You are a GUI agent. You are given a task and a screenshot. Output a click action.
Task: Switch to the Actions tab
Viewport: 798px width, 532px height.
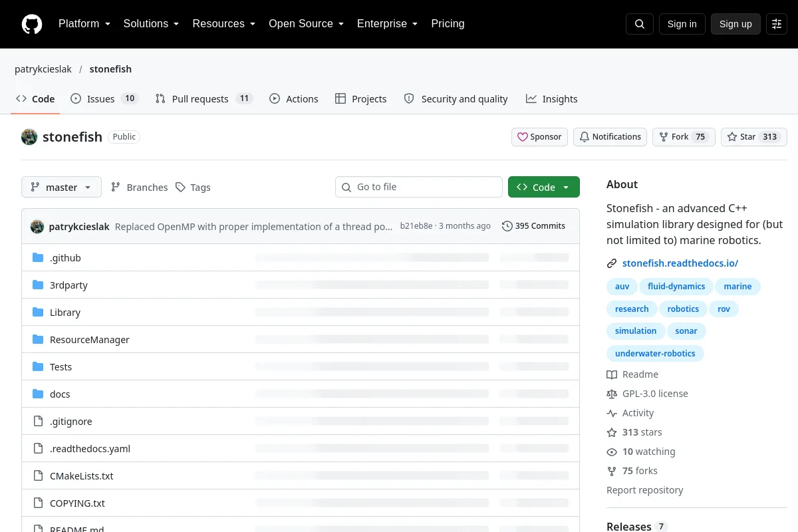[294, 98]
